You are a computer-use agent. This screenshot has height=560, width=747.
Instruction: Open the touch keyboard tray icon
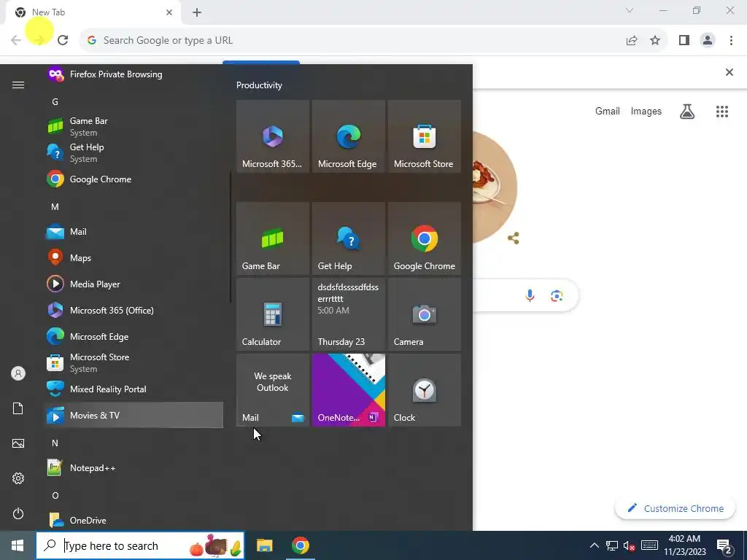(649, 545)
